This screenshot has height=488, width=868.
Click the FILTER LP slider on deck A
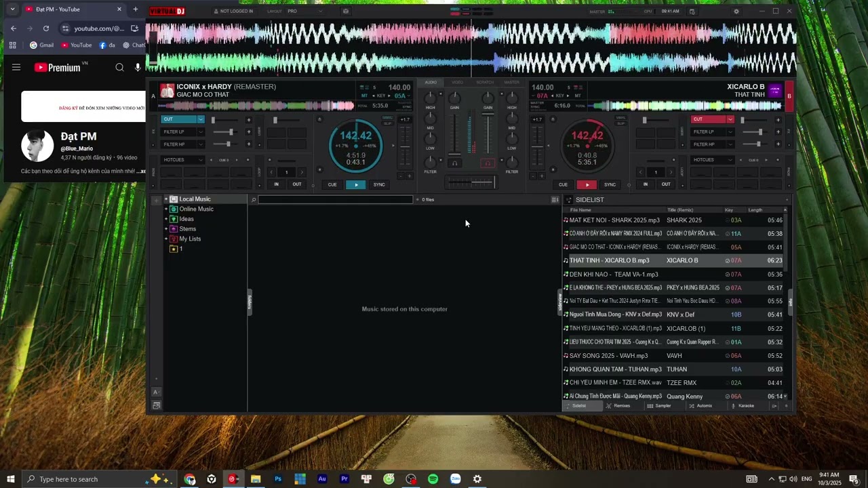coord(225,131)
